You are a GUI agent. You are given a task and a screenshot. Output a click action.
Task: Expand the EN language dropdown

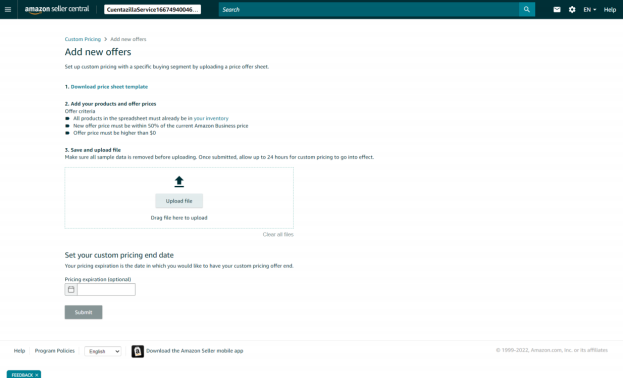click(590, 10)
